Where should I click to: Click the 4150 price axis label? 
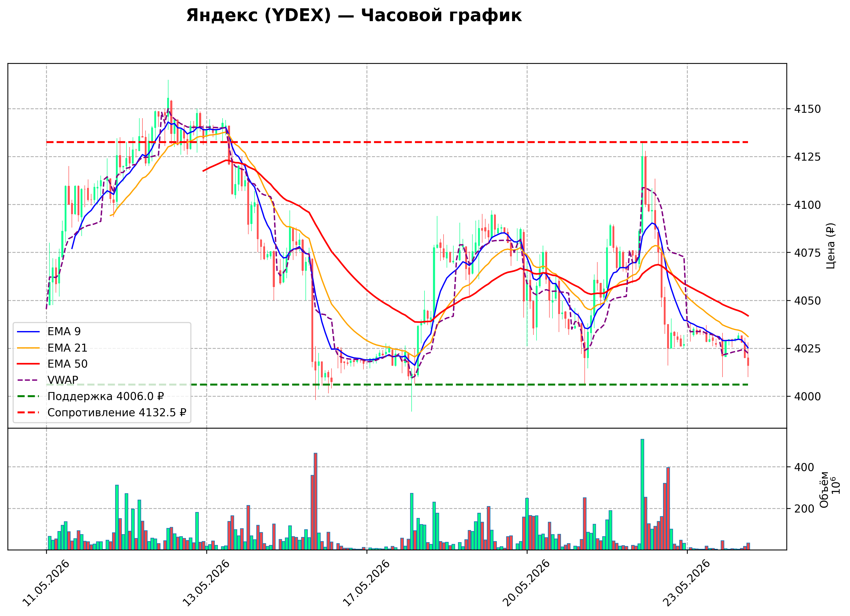[x=807, y=109]
